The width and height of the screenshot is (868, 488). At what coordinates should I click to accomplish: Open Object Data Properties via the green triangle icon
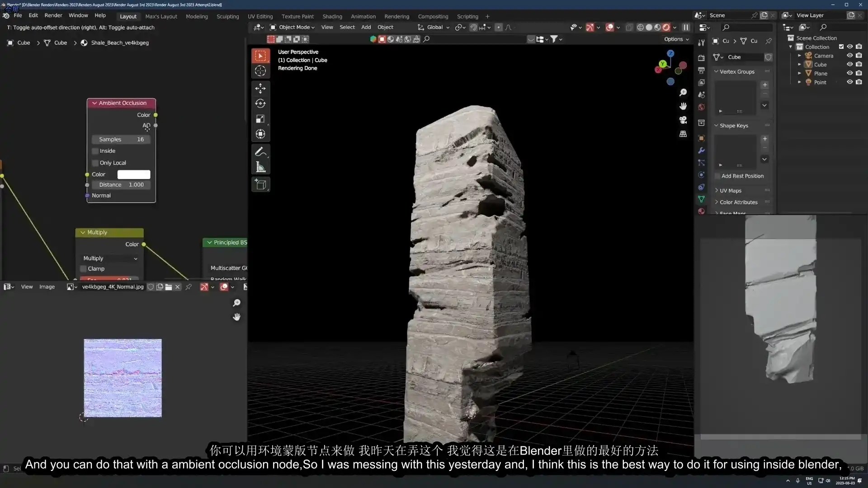pos(702,199)
